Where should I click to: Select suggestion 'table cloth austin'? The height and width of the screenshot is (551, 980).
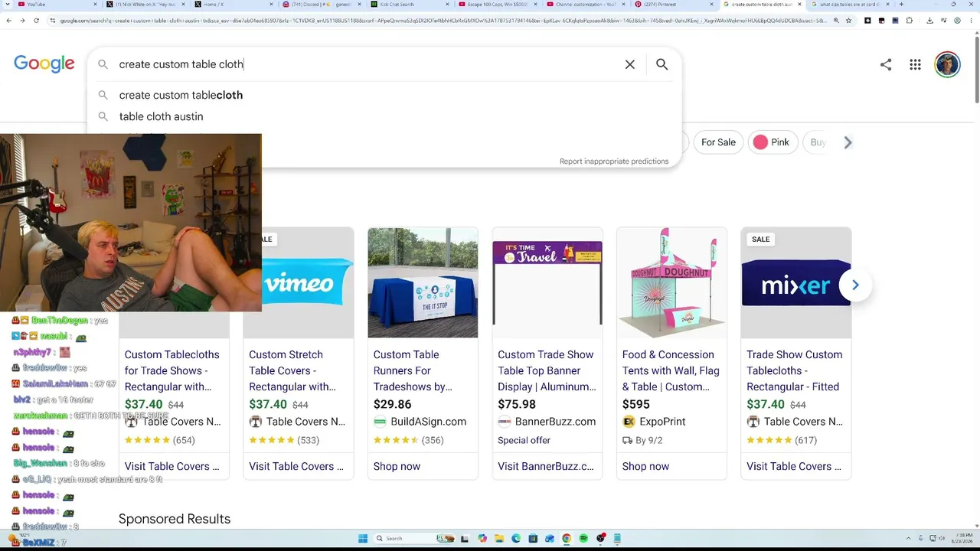pyautogui.click(x=161, y=116)
